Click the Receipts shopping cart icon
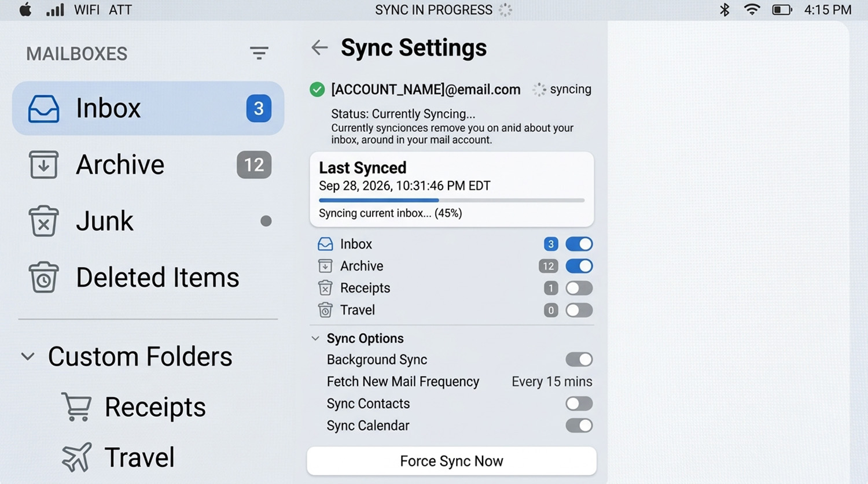Image resolution: width=868 pixels, height=484 pixels. [76, 407]
